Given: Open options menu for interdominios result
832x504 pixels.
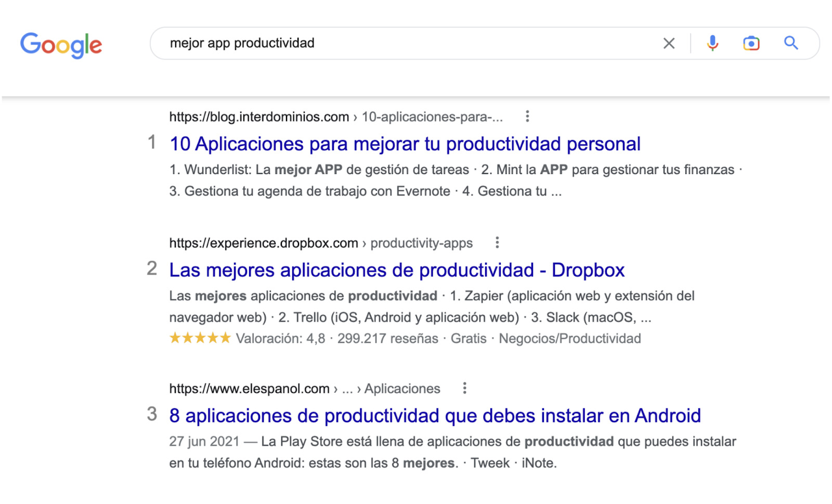Looking at the screenshot, I should pyautogui.click(x=527, y=116).
